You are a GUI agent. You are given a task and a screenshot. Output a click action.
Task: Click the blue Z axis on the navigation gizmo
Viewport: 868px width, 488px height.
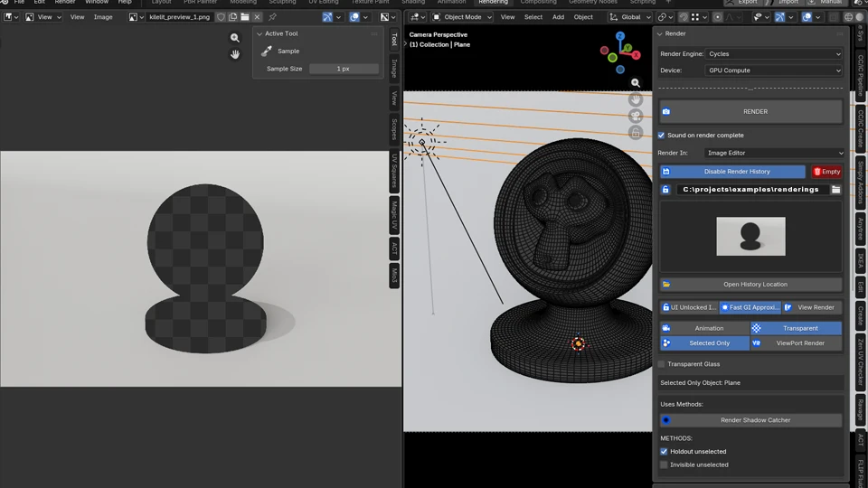tap(621, 38)
